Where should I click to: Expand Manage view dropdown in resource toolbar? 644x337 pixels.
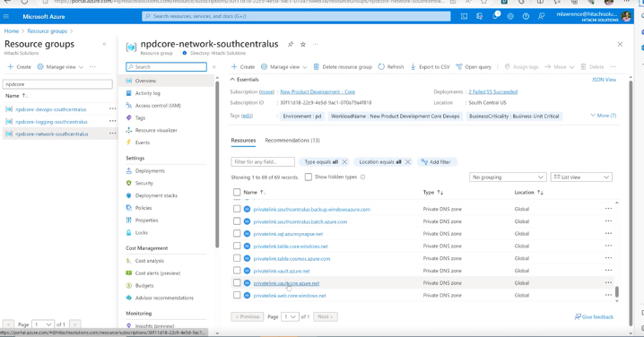click(x=284, y=67)
